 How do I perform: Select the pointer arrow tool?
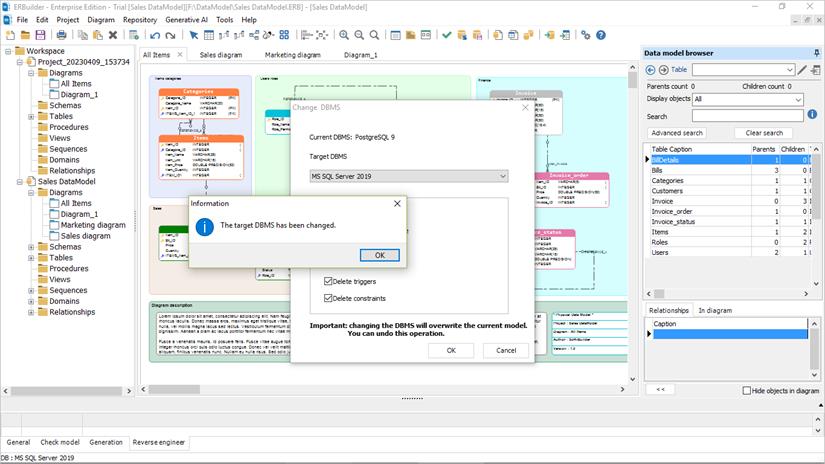point(194,35)
